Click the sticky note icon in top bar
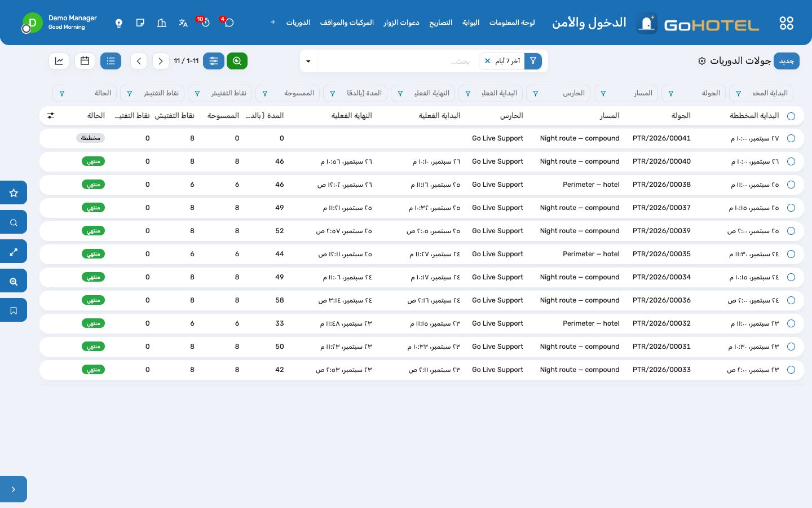812x508 pixels. point(140,23)
